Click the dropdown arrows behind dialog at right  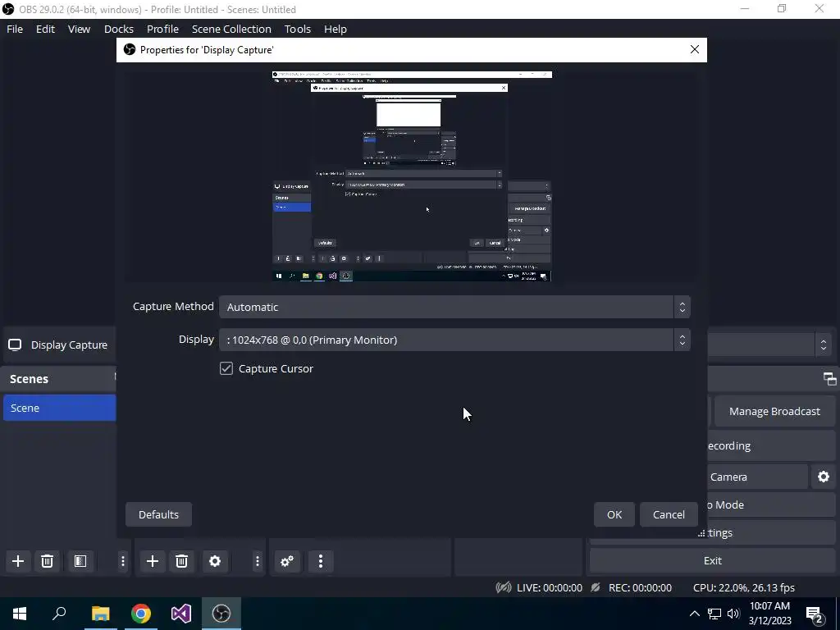(x=824, y=345)
